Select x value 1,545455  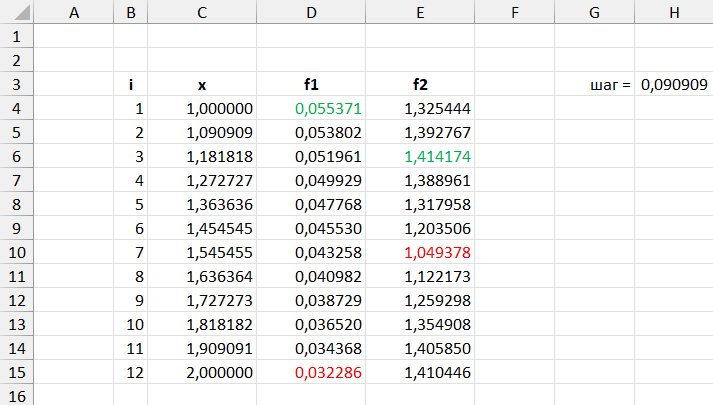[x=202, y=252]
